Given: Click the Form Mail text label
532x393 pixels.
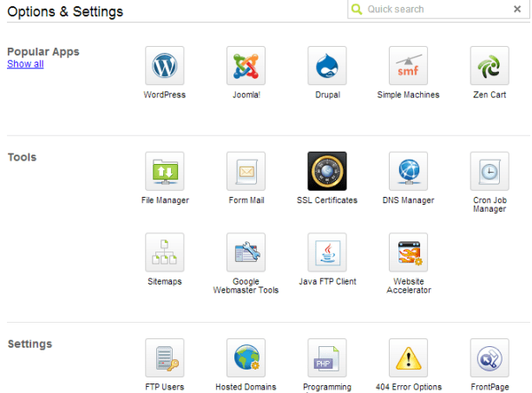Looking at the screenshot, I should pyautogui.click(x=246, y=200).
